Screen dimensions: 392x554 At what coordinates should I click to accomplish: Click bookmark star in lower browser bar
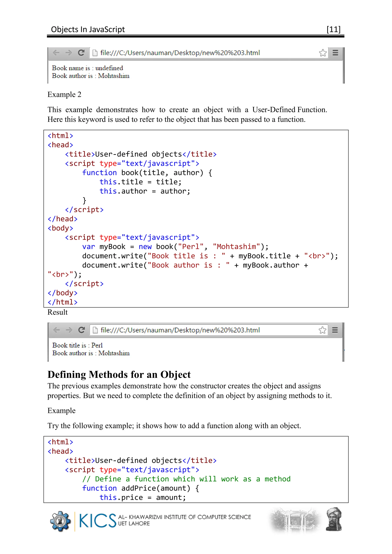point(322,330)
